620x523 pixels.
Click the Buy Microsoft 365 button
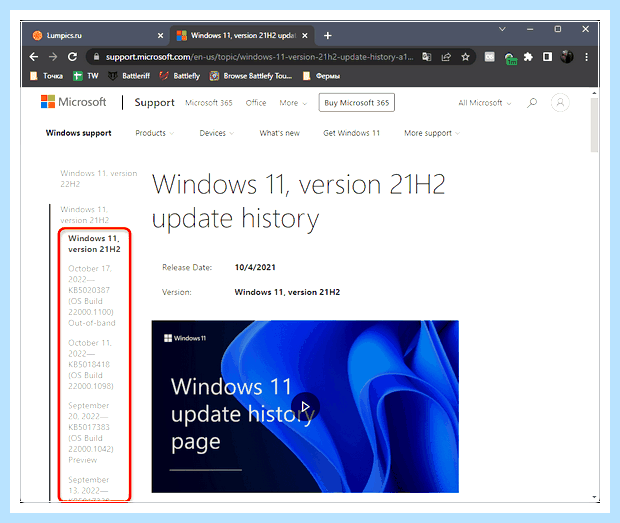pos(357,103)
